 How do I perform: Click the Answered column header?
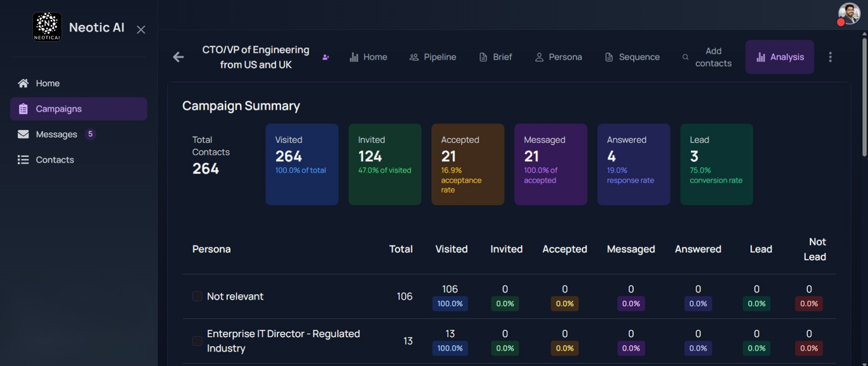pos(698,249)
